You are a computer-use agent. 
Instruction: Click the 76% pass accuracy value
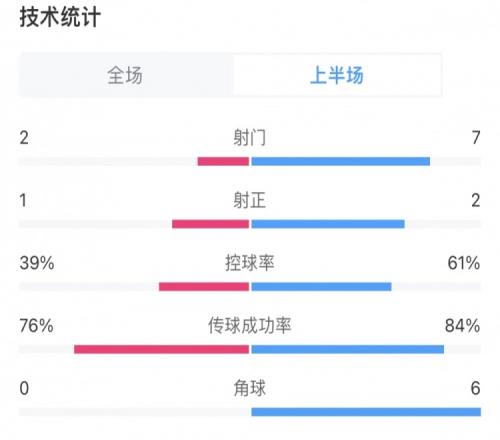pyautogui.click(x=37, y=326)
